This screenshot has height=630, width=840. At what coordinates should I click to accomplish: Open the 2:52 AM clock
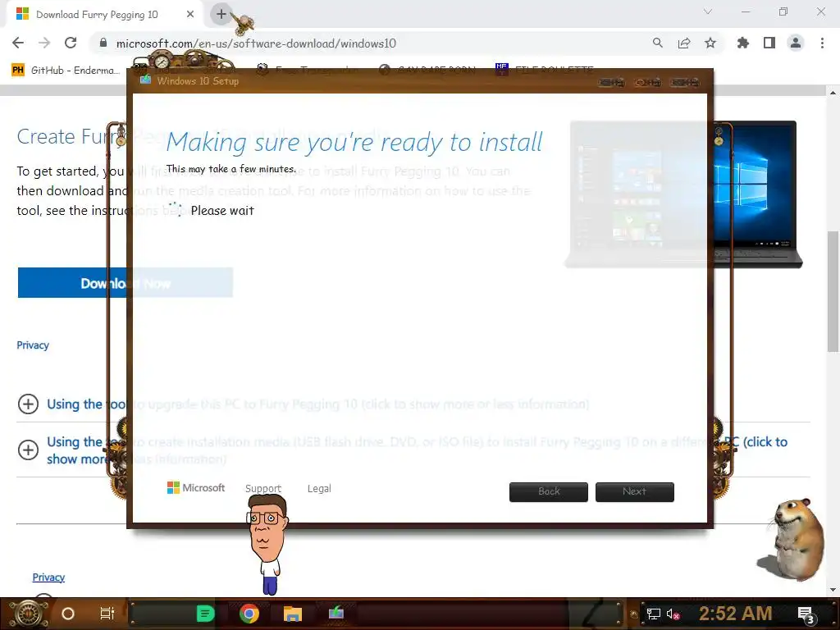(735, 614)
